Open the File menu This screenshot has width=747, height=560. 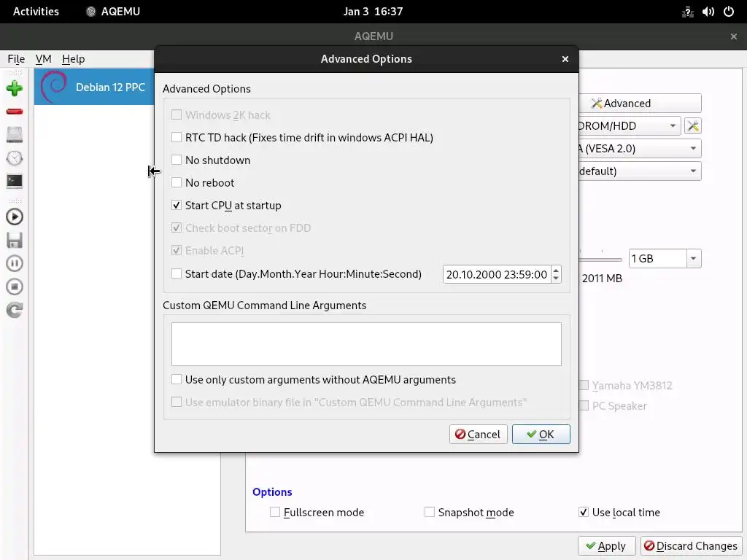pyautogui.click(x=16, y=59)
